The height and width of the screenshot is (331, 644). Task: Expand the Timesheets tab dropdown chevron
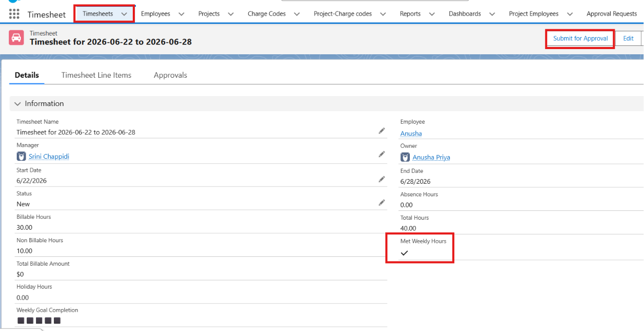[x=124, y=14]
